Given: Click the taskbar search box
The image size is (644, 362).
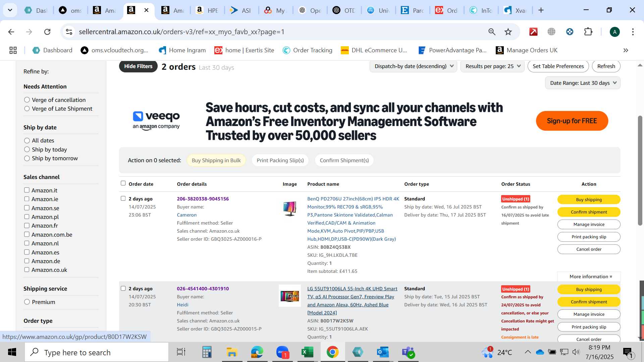Looking at the screenshot, I should 97,352.
